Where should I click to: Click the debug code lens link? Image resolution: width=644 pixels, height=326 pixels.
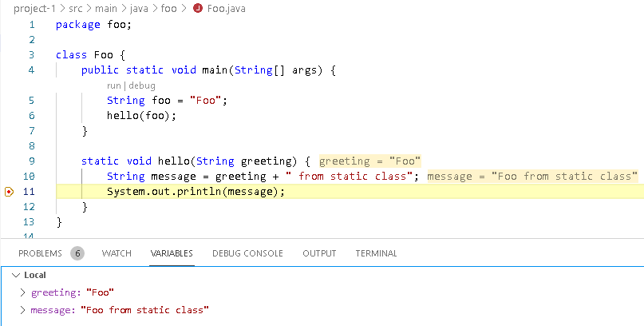pyautogui.click(x=142, y=86)
